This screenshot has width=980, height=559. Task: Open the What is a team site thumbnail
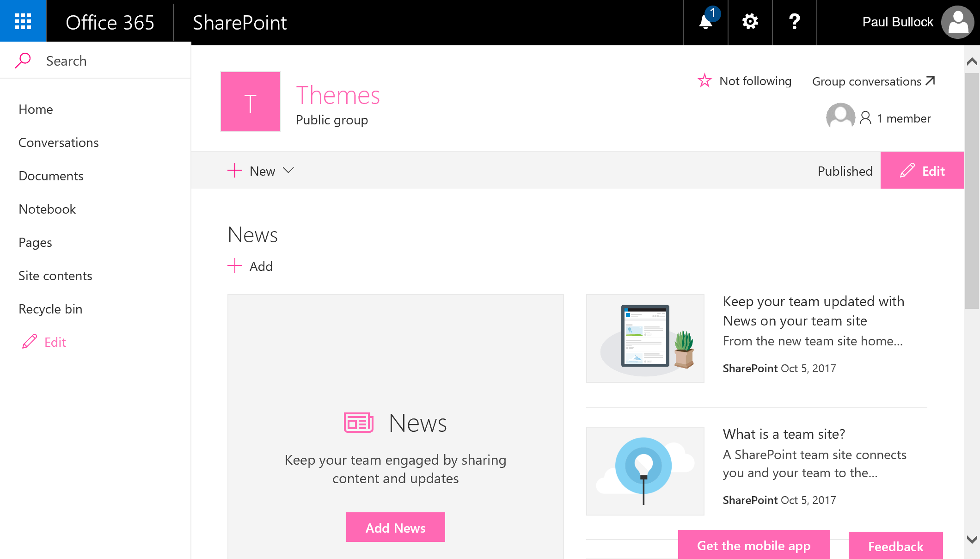tap(645, 471)
